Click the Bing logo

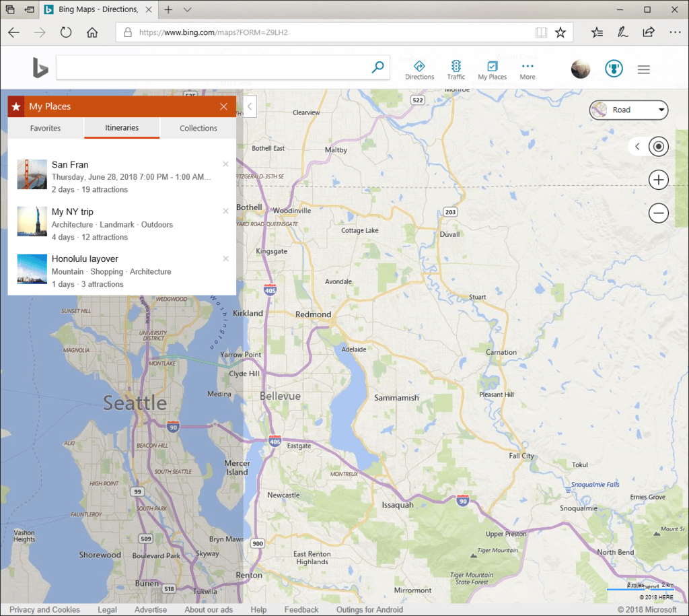pyautogui.click(x=40, y=68)
